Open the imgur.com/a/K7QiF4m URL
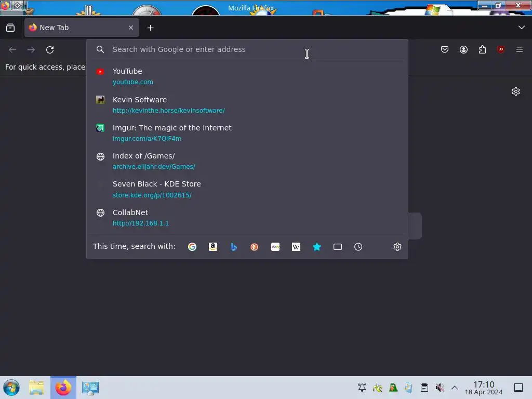Screen dimensions: 532x399 (147, 139)
